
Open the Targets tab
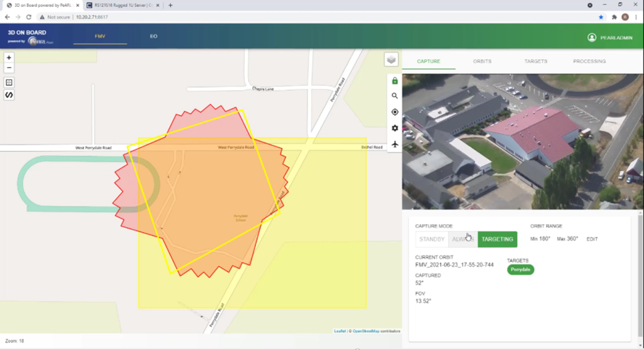click(536, 62)
